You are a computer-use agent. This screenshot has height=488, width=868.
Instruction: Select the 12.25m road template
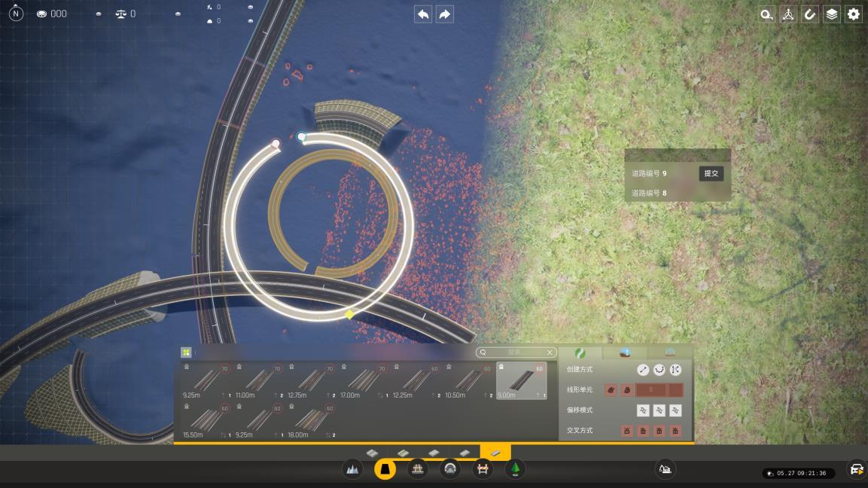(417, 380)
